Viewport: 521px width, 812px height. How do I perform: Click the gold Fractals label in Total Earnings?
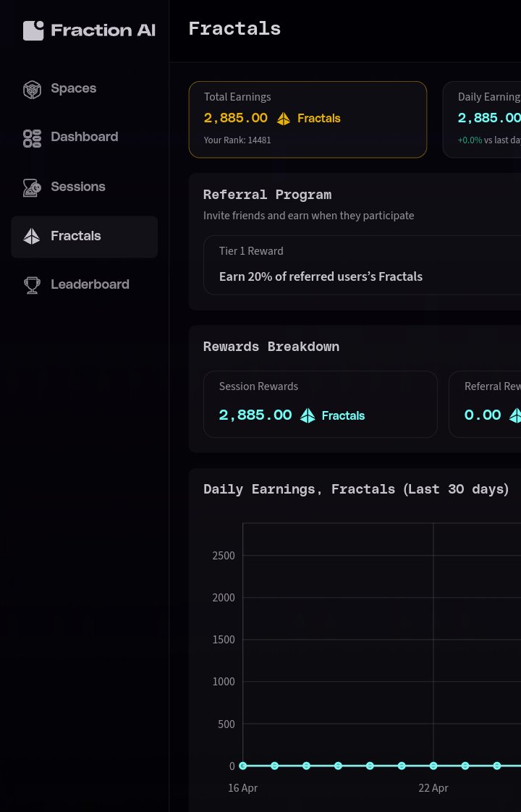(319, 119)
